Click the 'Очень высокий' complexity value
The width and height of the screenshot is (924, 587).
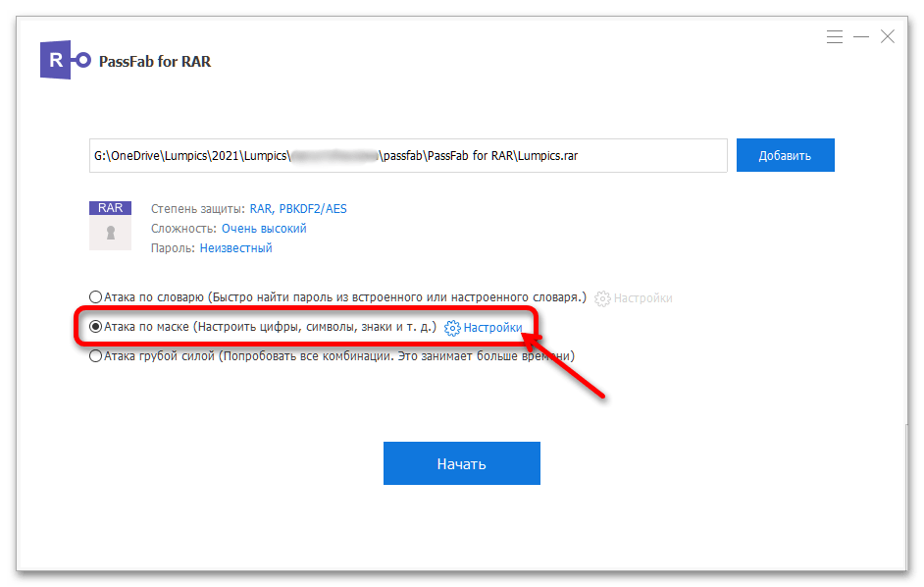(x=264, y=229)
